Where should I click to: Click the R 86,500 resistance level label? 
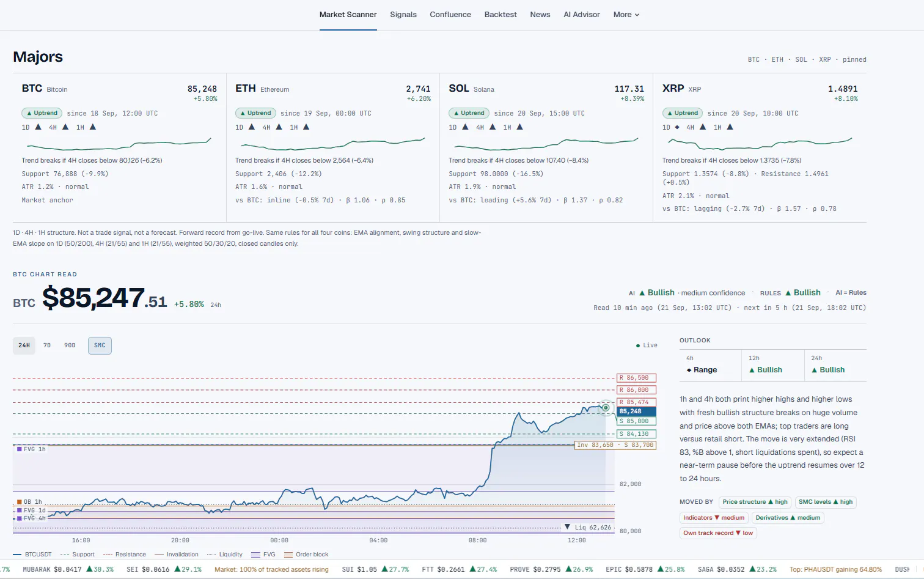pyautogui.click(x=636, y=378)
